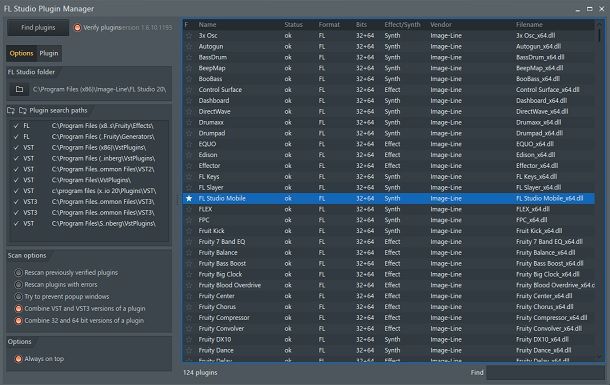The width and height of the screenshot is (610, 385).
Task: Toggle Verify plugins option
Action: pos(77,28)
